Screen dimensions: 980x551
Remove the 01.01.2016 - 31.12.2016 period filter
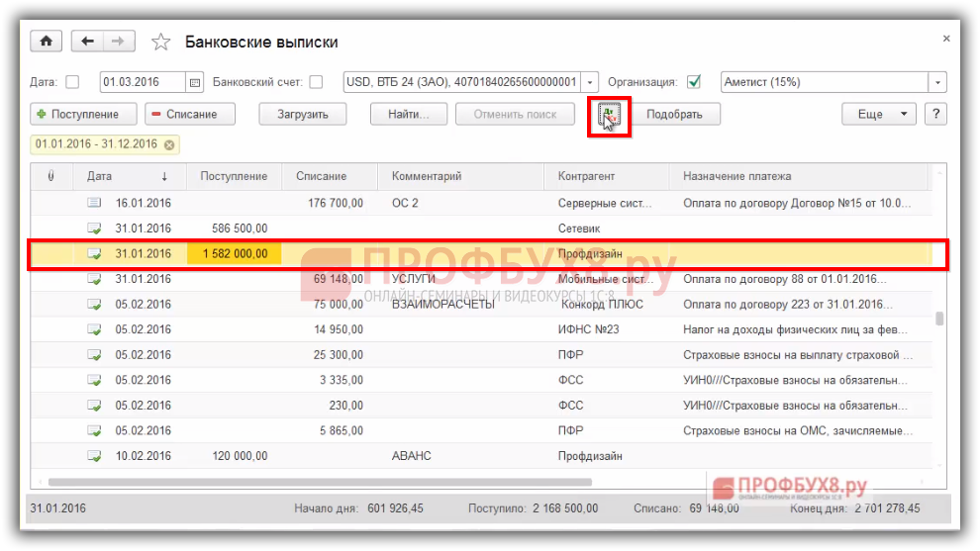(170, 144)
